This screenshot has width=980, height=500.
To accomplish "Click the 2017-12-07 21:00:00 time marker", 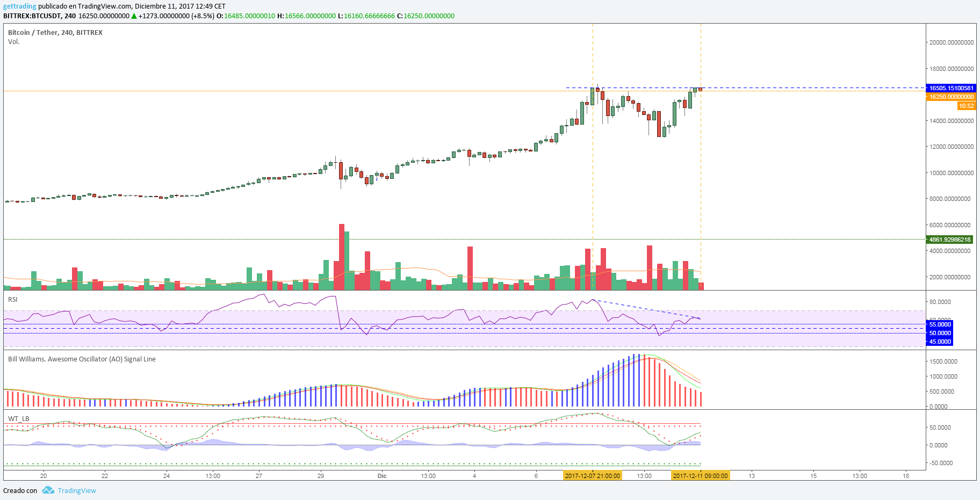I will [x=593, y=476].
